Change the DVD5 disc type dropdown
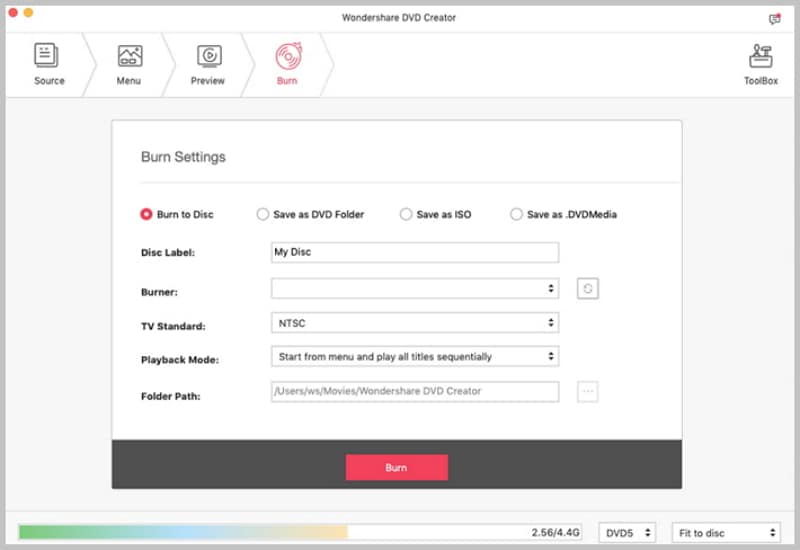This screenshot has width=800, height=550. click(627, 533)
